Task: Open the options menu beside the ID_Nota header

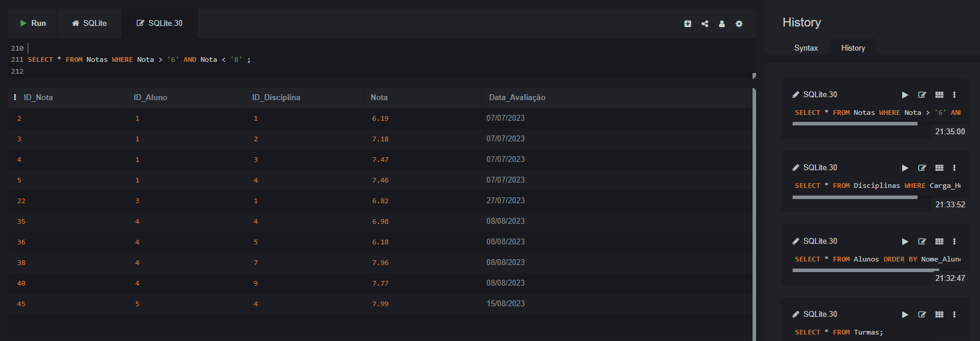Action: pos(15,98)
